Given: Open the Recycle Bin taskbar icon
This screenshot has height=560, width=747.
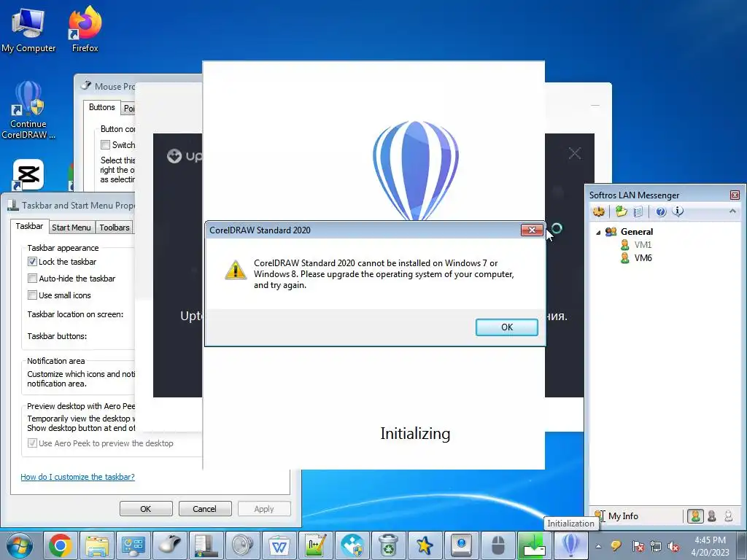Looking at the screenshot, I should point(388,545).
